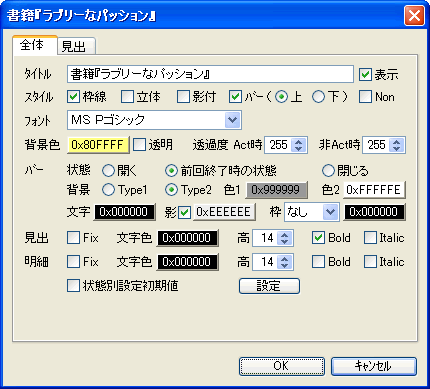Enable the 立体 style checkbox

coord(127,97)
